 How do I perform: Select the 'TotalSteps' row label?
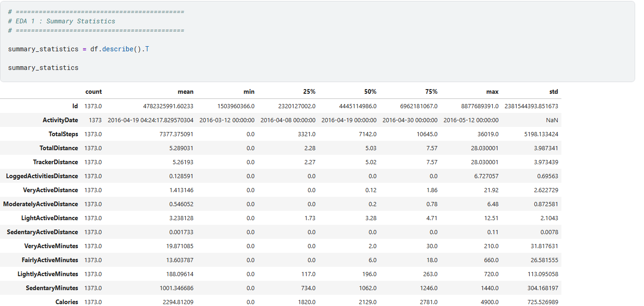pyautogui.click(x=63, y=134)
